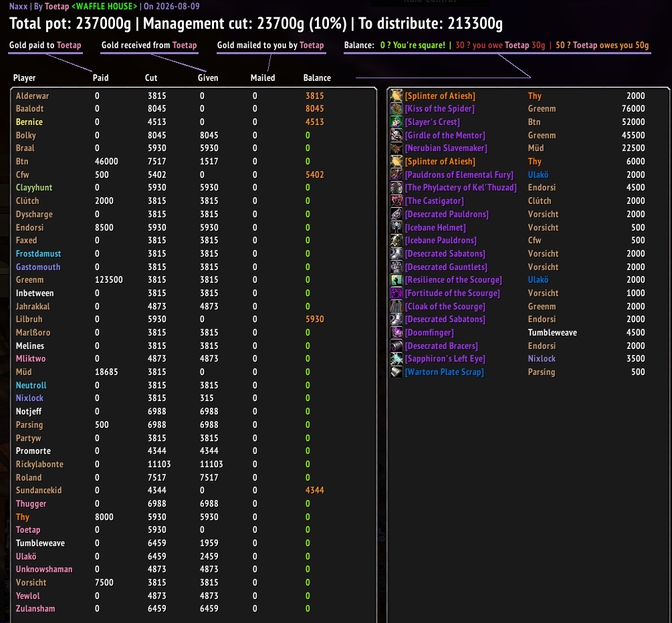Click the Girdle of the Mentor icon

click(397, 136)
